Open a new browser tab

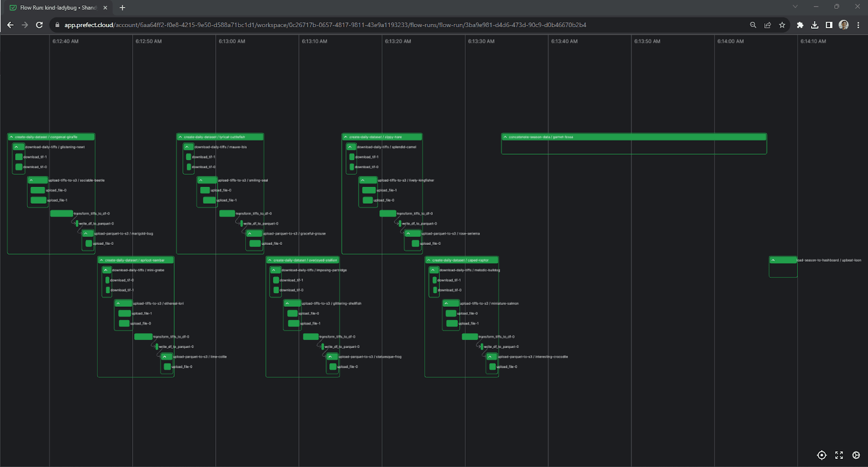(122, 8)
